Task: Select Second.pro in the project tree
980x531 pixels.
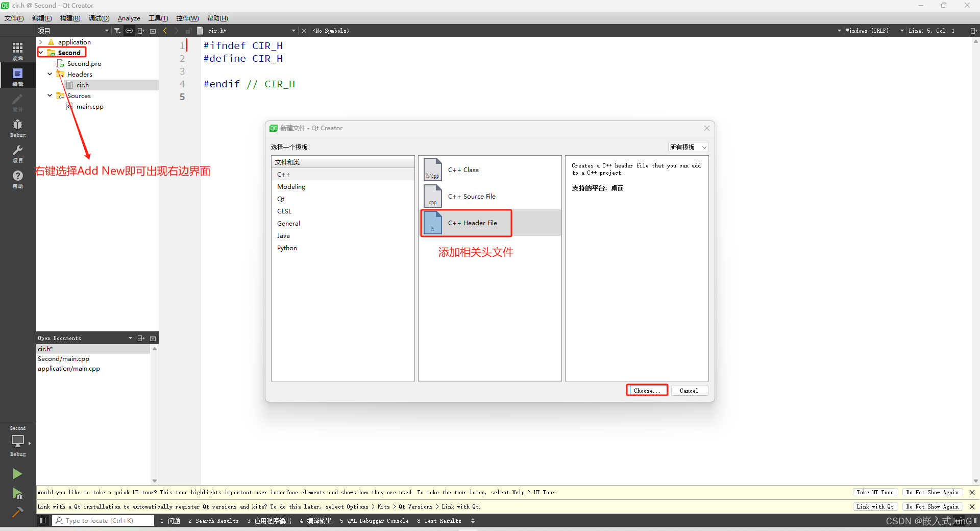Action: 84,63
